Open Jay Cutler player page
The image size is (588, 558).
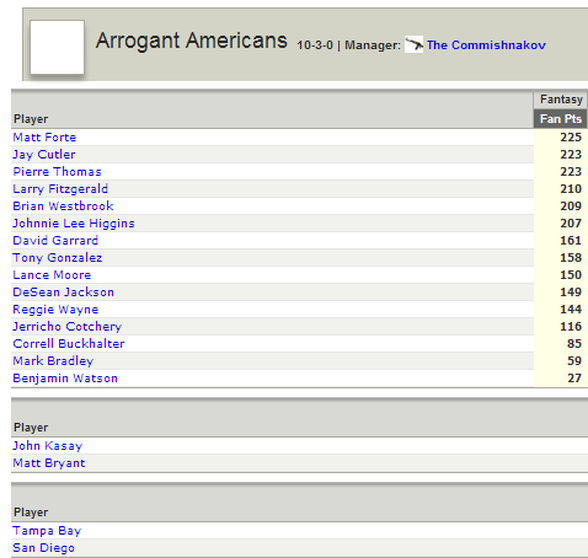(x=44, y=154)
